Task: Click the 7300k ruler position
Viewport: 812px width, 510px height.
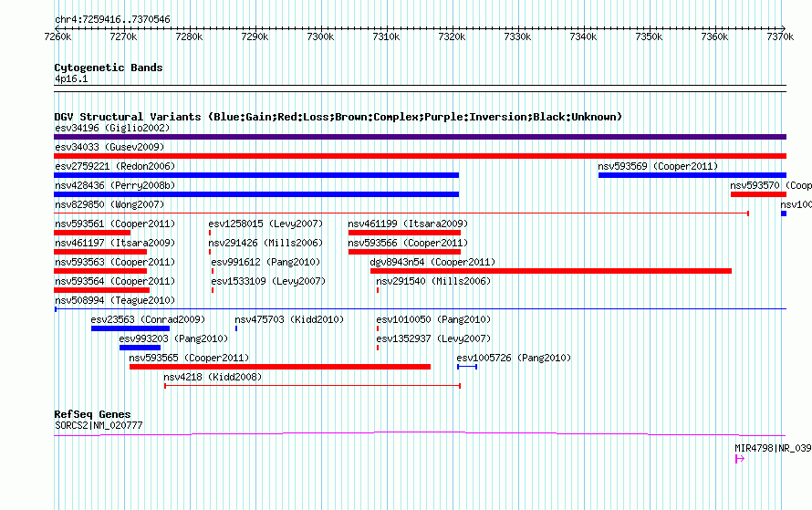Action: [x=320, y=36]
